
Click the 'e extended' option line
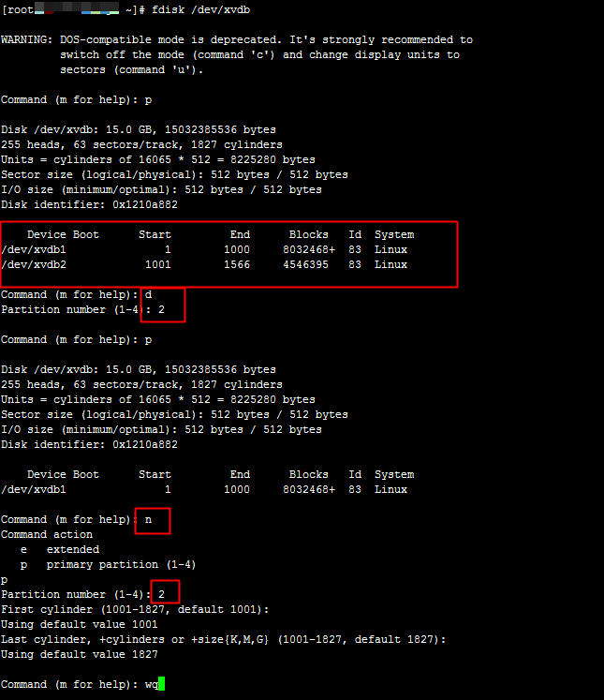(60, 549)
